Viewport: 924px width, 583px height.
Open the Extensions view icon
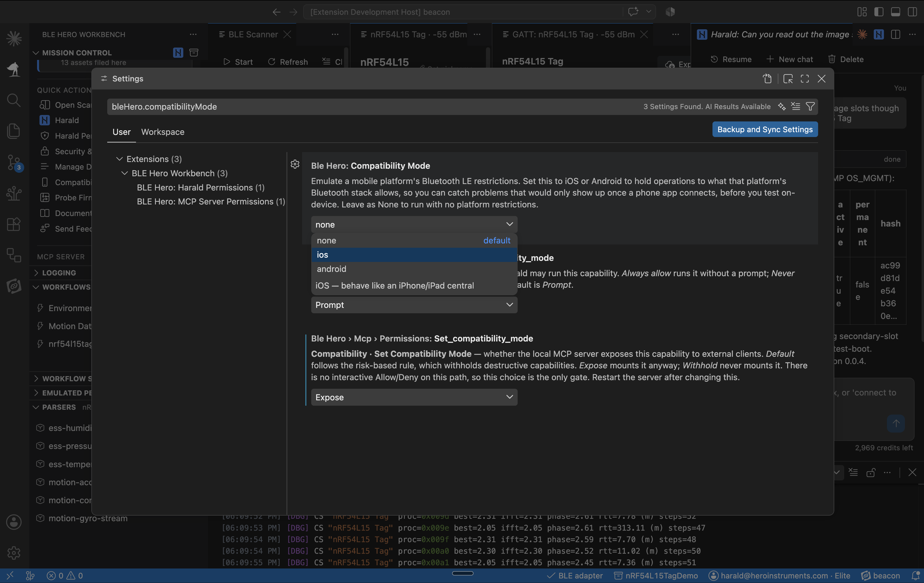tap(14, 224)
